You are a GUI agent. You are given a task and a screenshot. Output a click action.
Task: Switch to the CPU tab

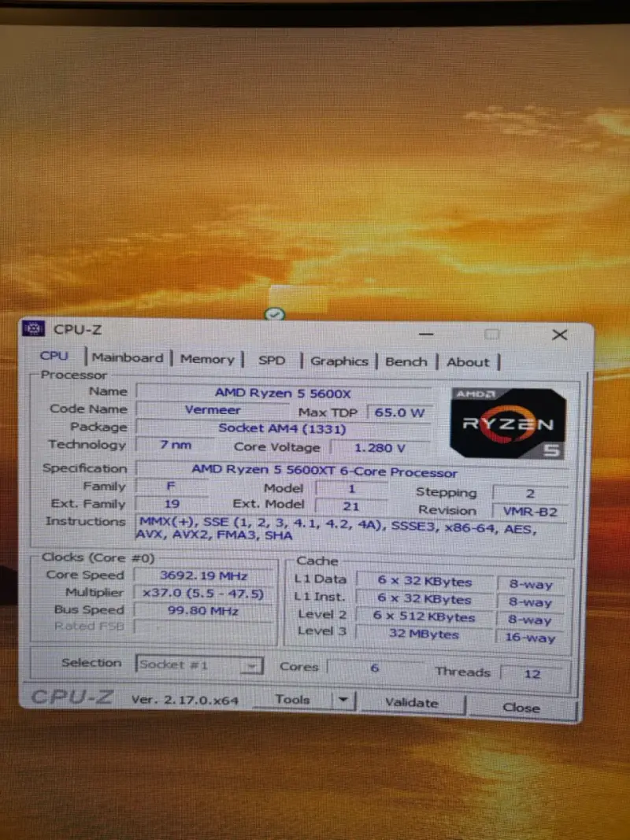[x=54, y=356]
